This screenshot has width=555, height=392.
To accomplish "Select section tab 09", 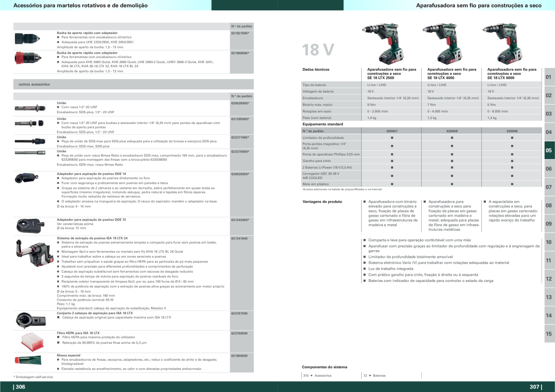I will (549, 224).
